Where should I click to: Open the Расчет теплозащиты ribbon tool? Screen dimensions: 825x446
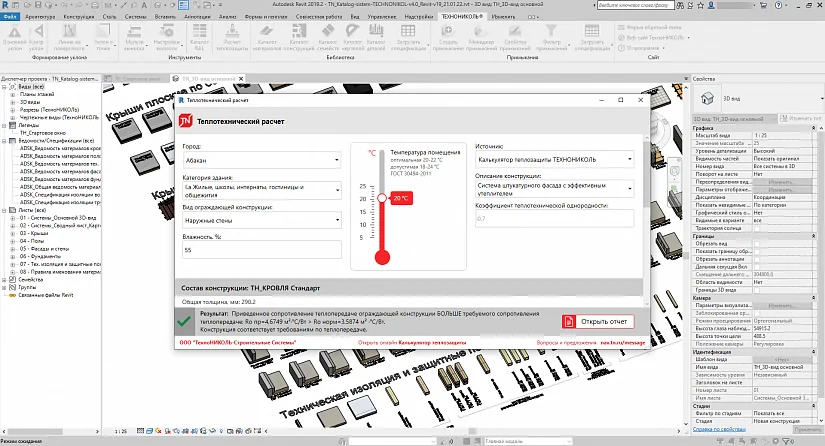pyautogui.click(x=232, y=37)
